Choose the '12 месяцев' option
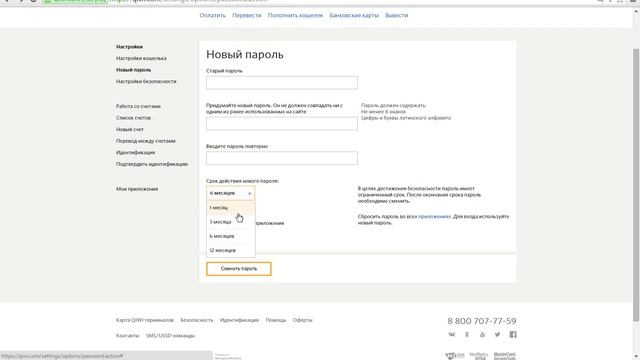This screenshot has height=360, width=640. click(x=231, y=250)
